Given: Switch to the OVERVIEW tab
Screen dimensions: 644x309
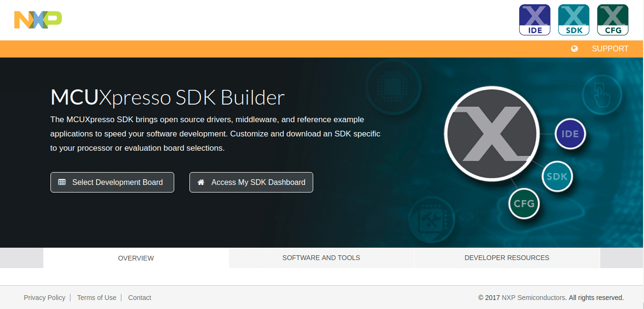Looking at the screenshot, I should [136, 258].
